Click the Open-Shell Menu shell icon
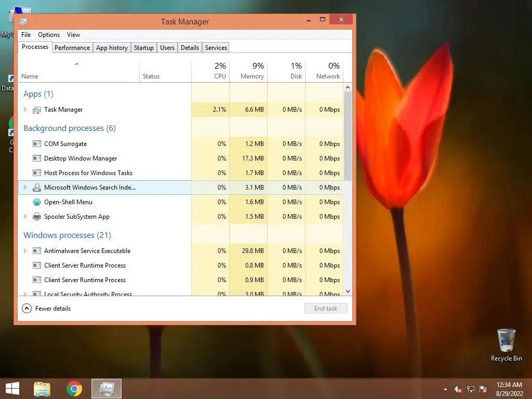532x399 pixels. tap(37, 202)
